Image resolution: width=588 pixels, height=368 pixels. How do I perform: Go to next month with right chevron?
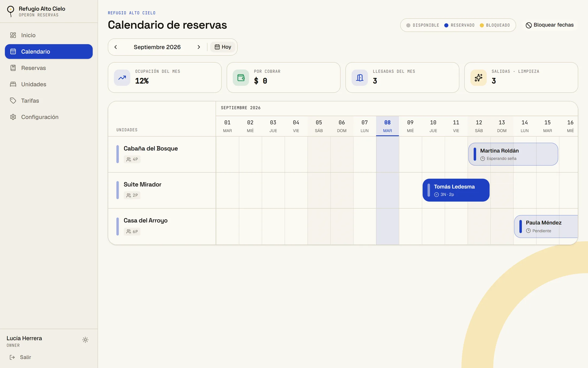point(199,47)
